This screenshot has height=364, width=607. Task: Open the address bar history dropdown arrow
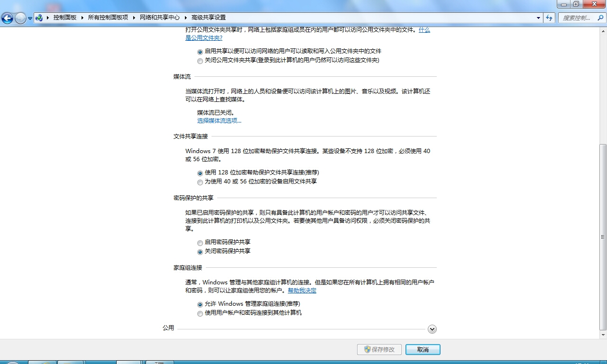click(x=538, y=18)
